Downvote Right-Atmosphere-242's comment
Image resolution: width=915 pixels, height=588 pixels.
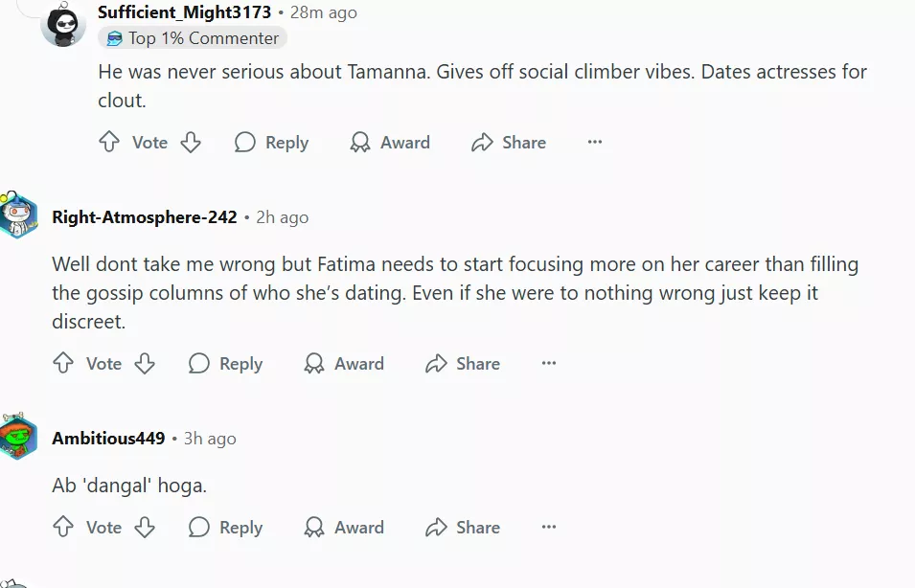pyautogui.click(x=145, y=364)
